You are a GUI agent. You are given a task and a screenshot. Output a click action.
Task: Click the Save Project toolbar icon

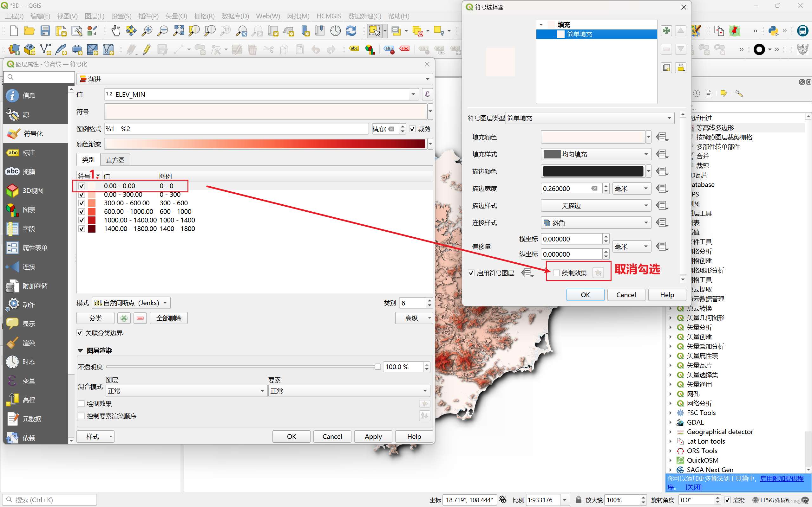point(45,31)
